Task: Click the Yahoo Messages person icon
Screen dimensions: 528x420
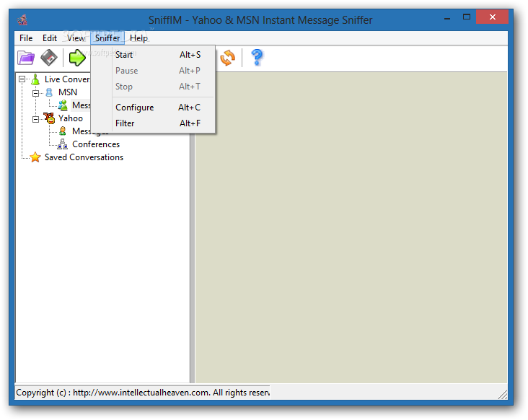Action: point(63,131)
